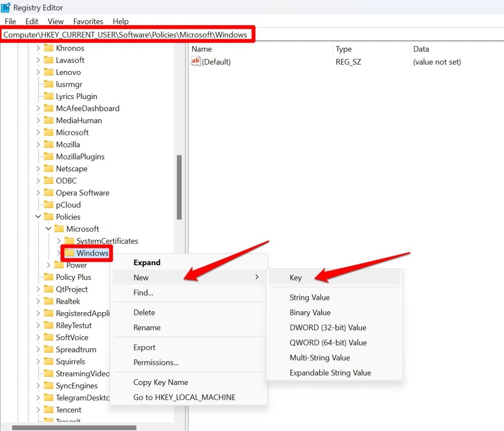Screen dimensions: 504x431
Task: Expand the Lavasoft key
Action: click(38, 60)
